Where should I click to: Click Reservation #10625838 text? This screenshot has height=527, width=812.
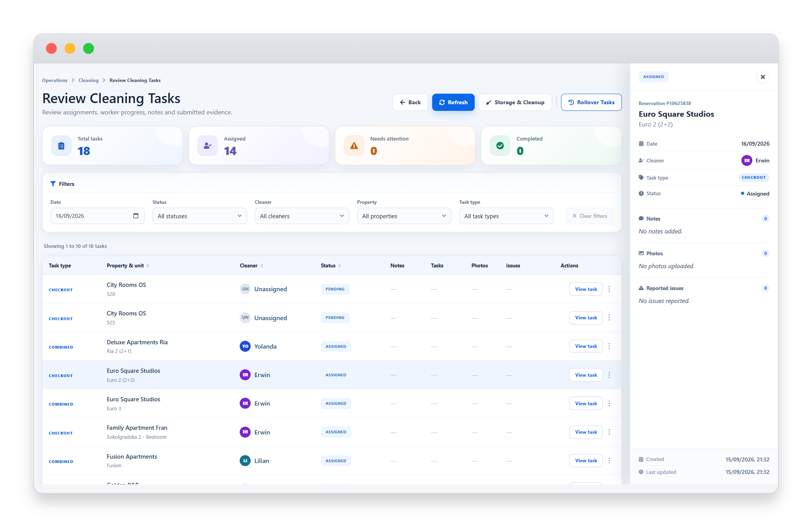[664, 103]
